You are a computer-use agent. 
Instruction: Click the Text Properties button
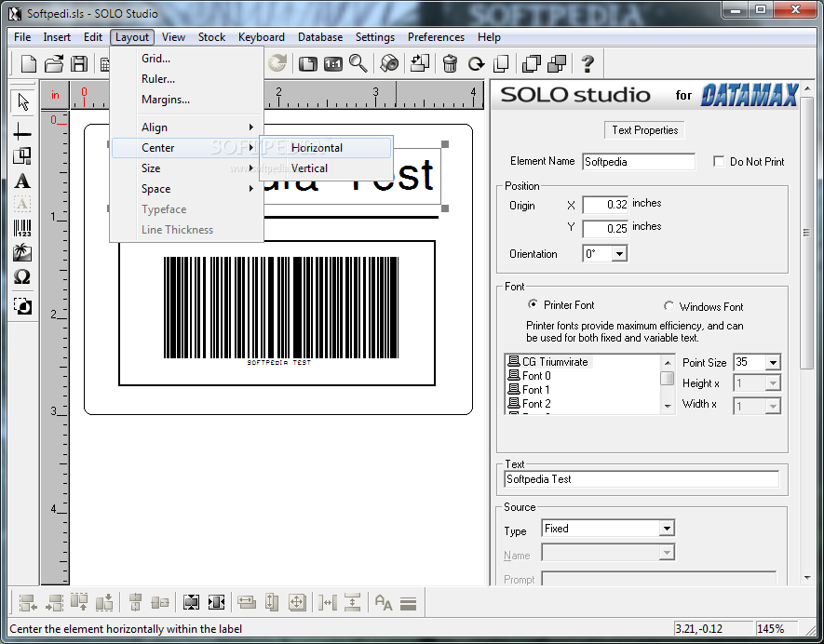[645, 130]
